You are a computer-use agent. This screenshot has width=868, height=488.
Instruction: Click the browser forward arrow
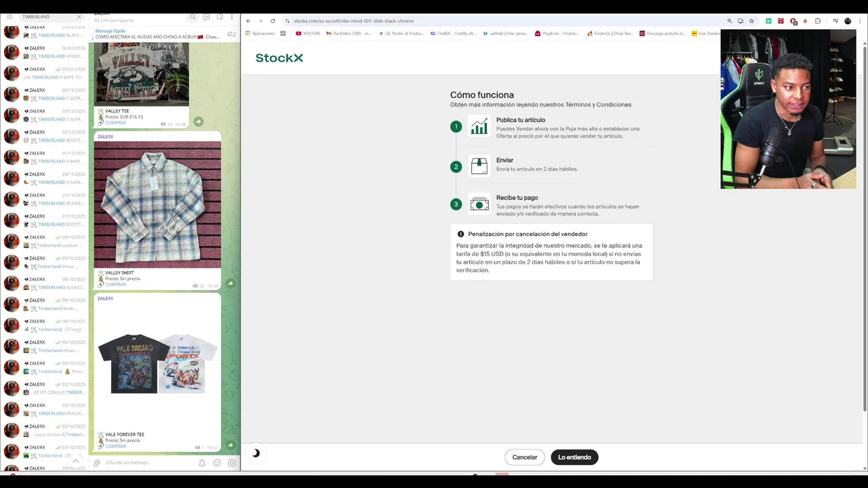point(260,21)
